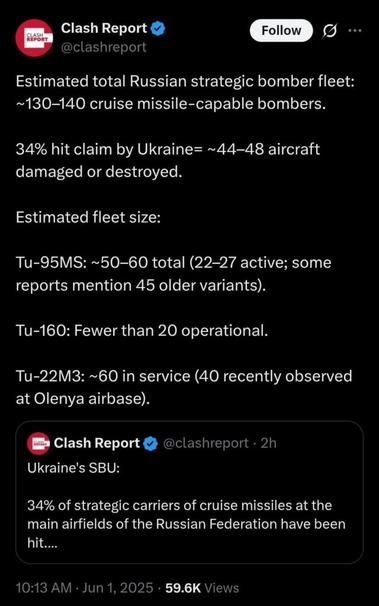Screen dimensions: 379x606
Task: Click the Tu-22M3 Olenya airbase text line
Action: pos(184,387)
